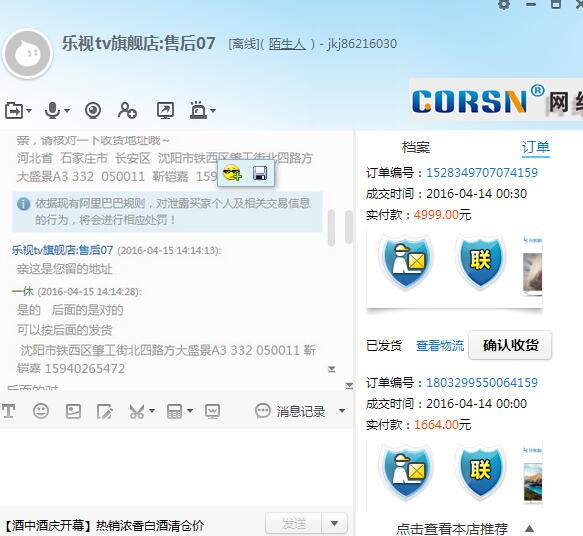
Task: Click the 联 shield icon in 4999.00元 order
Action: 480,261
